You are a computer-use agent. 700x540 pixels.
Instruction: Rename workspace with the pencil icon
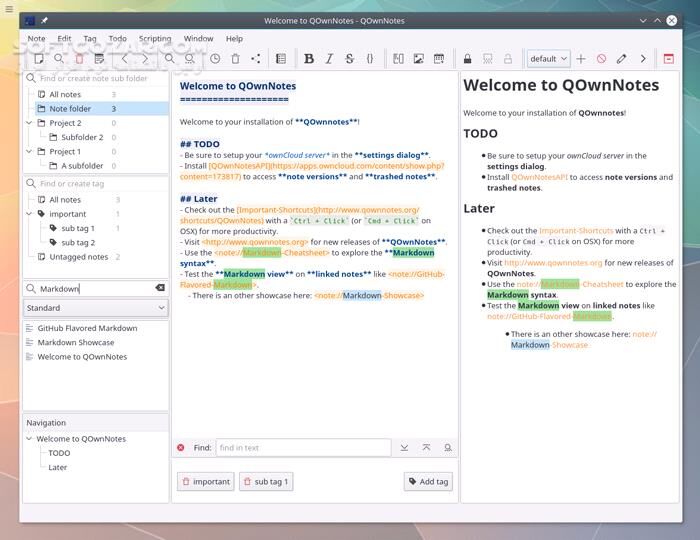tap(621, 58)
